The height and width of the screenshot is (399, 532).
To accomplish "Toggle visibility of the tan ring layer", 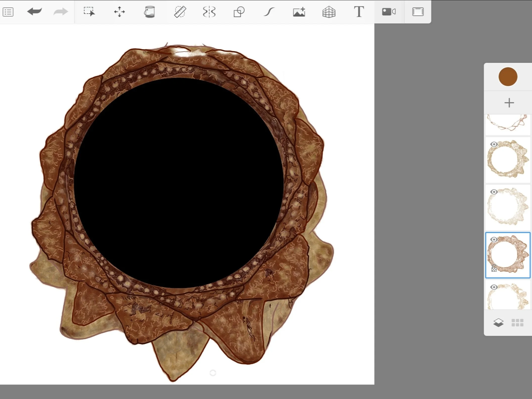I will pyautogui.click(x=494, y=144).
